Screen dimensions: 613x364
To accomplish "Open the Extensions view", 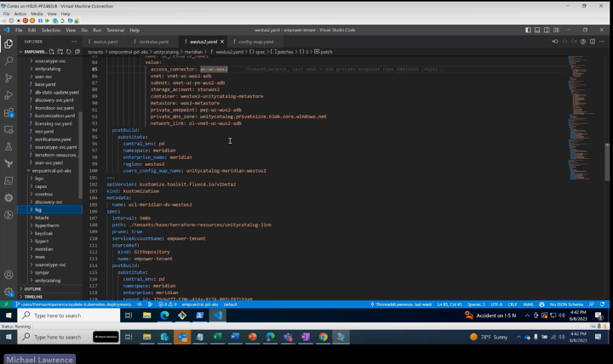I will tap(9, 112).
